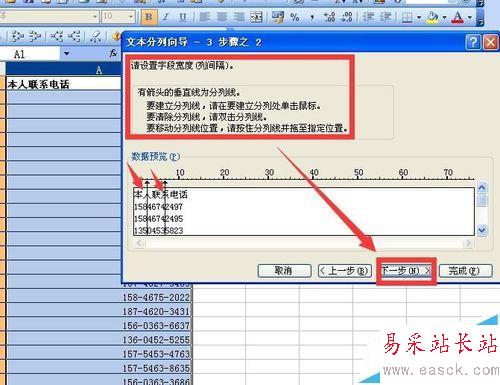Toggle Italic formatting button

pos(166,17)
